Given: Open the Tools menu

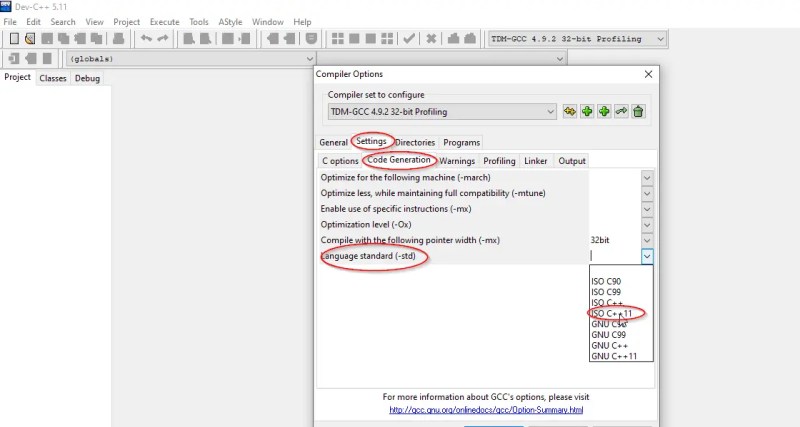Looking at the screenshot, I should pos(198,22).
